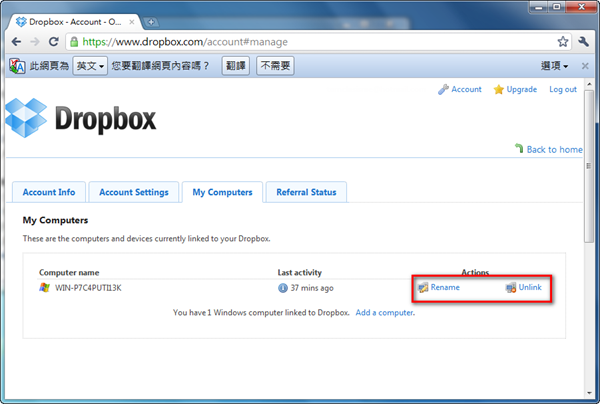The width and height of the screenshot is (600, 404).
Task: Select the Dropbox - Account browser tab
Action: (x=75, y=22)
